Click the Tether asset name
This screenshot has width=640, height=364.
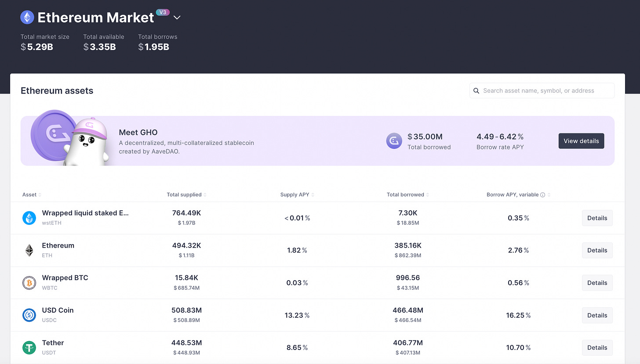[53, 342]
